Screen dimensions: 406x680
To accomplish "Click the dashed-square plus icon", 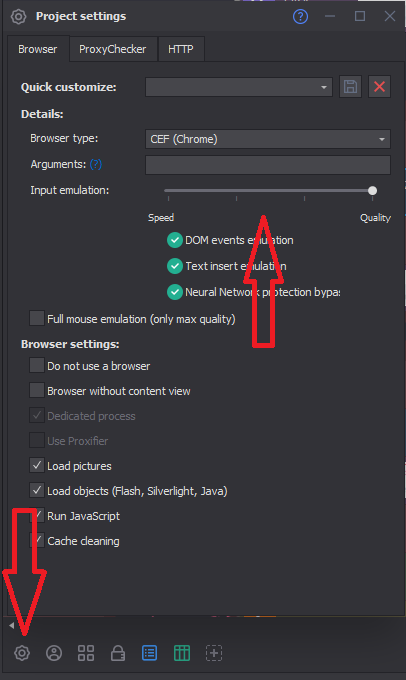I will click(214, 653).
